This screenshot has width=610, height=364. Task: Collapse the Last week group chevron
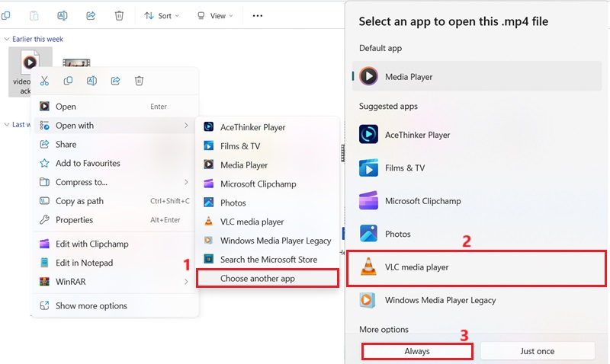[x=7, y=124]
